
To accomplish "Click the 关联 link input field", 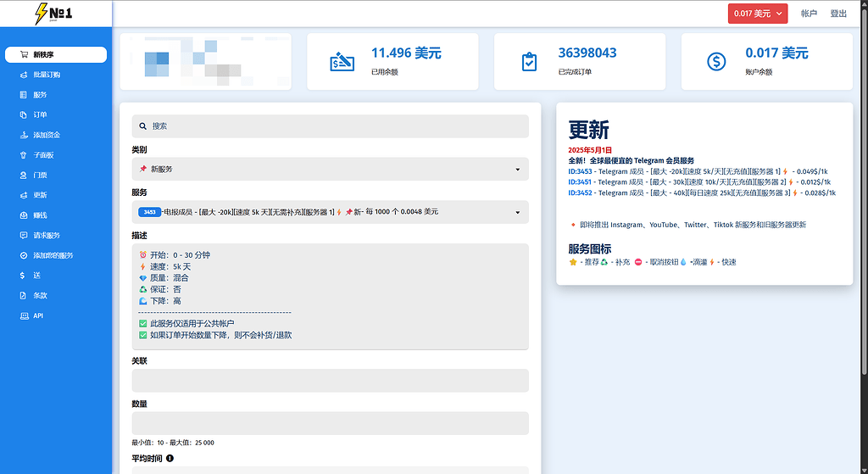I will (x=330, y=381).
